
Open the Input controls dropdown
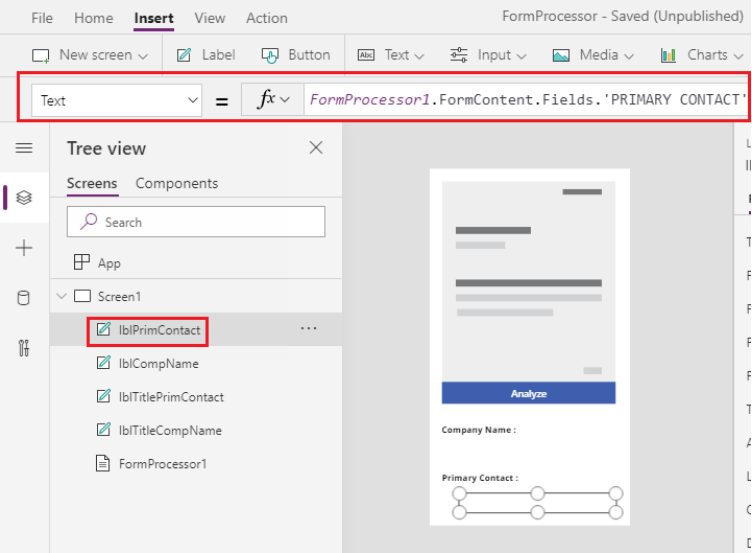click(x=488, y=55)
